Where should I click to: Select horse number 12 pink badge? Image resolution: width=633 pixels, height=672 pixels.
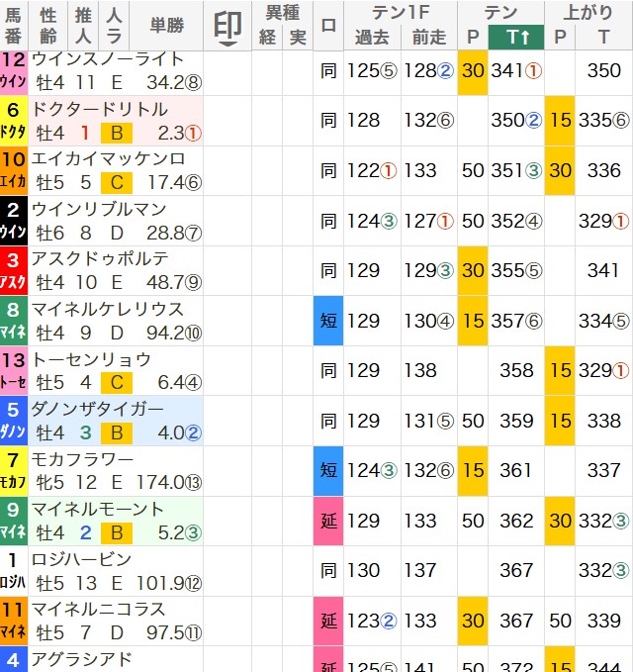(x=14, y=71)
